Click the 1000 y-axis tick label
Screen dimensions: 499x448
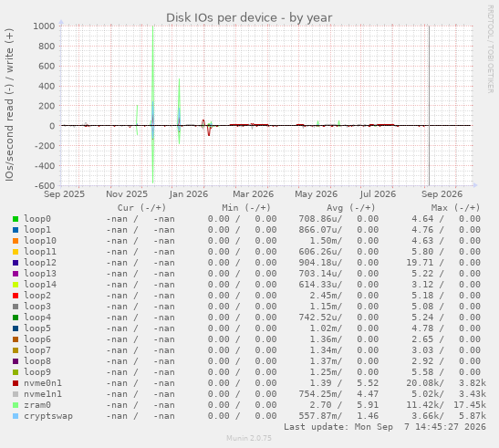44,26
